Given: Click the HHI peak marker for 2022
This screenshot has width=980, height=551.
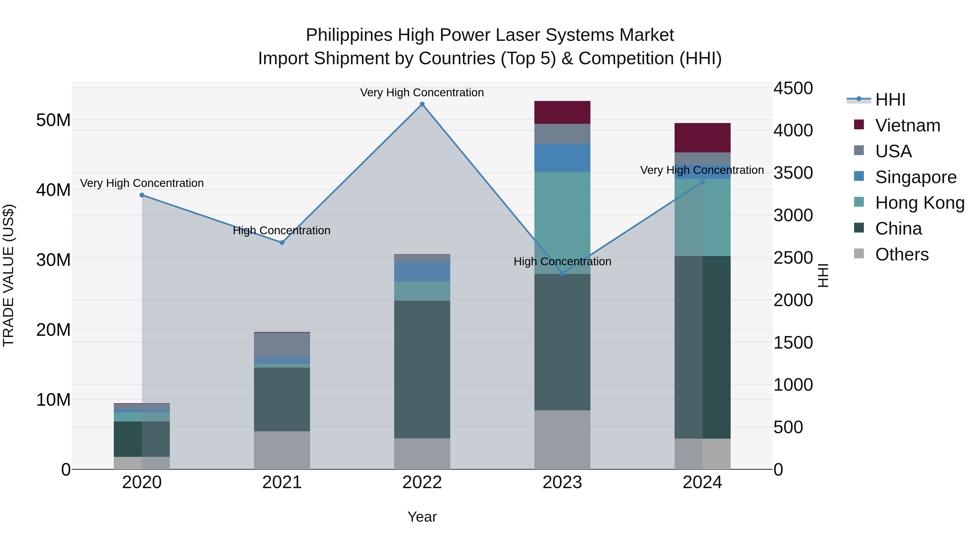Looking at the screenshot, I should [422, 104].
